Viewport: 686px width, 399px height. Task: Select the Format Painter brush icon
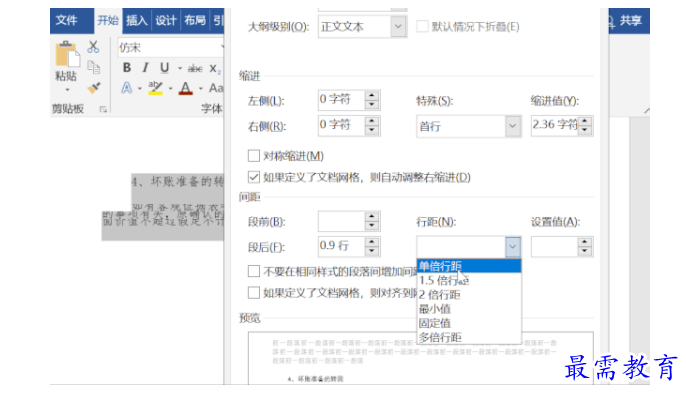click(x=93, y=88)
